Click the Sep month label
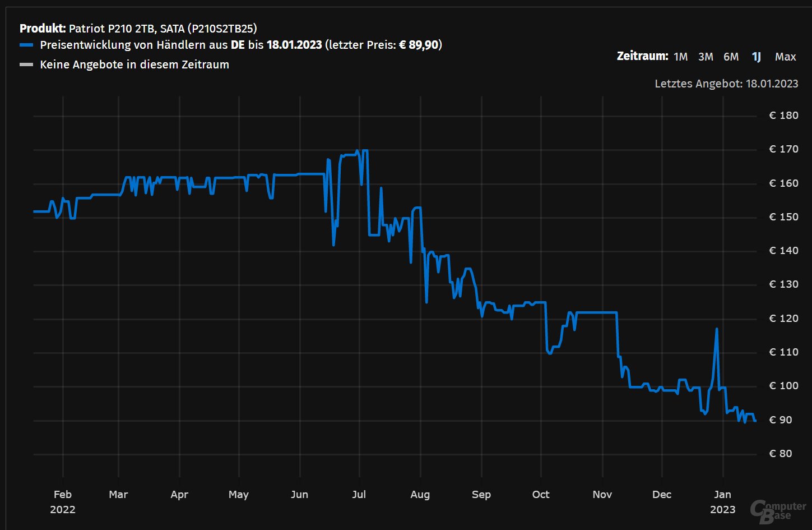 481,495
